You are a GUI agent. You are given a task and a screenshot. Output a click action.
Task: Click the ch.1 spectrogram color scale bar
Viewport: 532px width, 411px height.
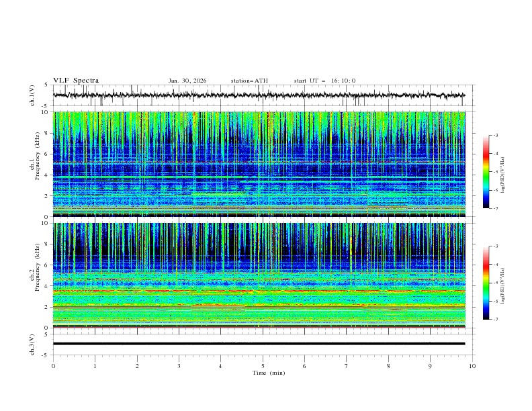486,172
